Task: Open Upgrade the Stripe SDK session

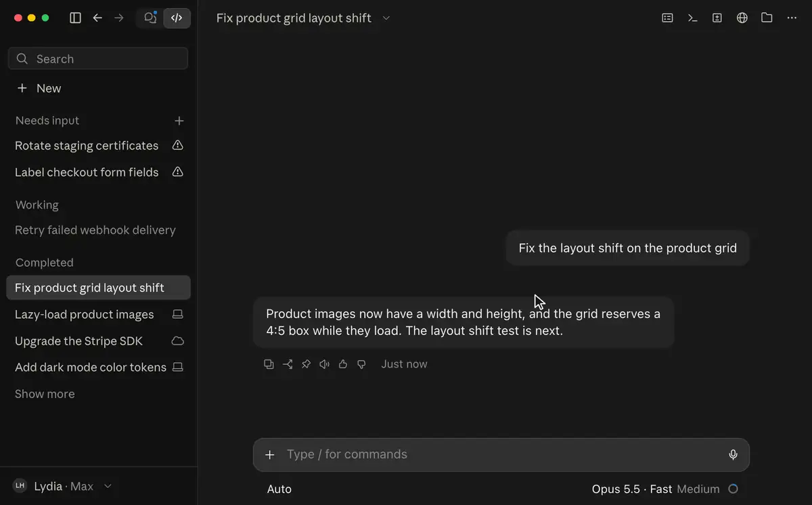Action: (79, 341)
